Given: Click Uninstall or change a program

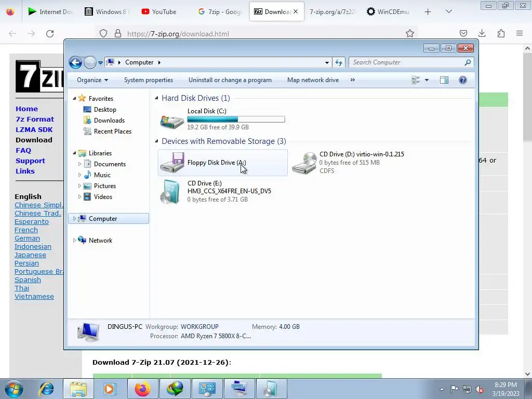Looking at the screenshot, I should coord(230,80).
